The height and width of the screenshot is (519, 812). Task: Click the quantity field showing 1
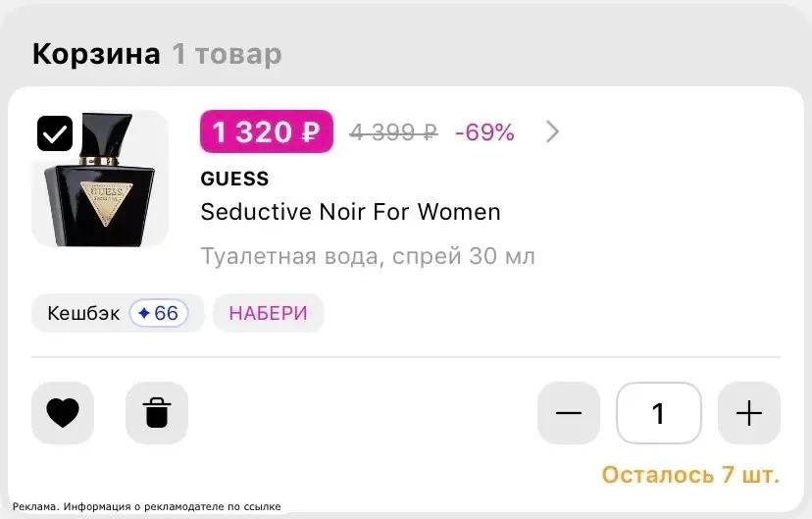click(659, 413)
